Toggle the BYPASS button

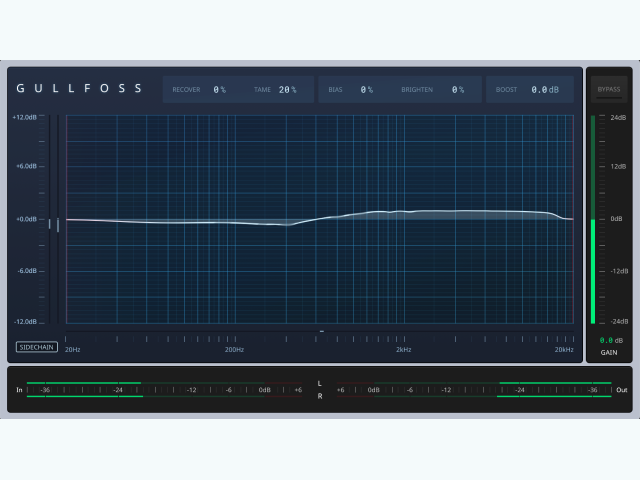(x=609, y=89)
